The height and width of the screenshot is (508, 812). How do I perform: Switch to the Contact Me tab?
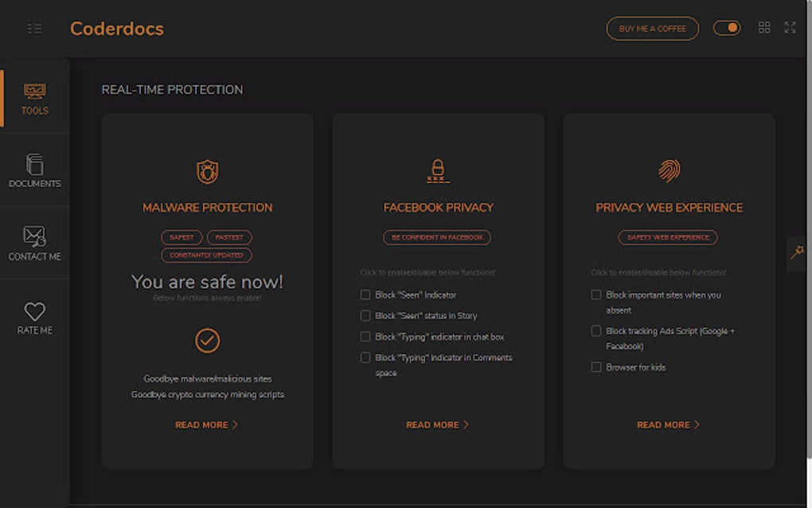tap(34, 244)
